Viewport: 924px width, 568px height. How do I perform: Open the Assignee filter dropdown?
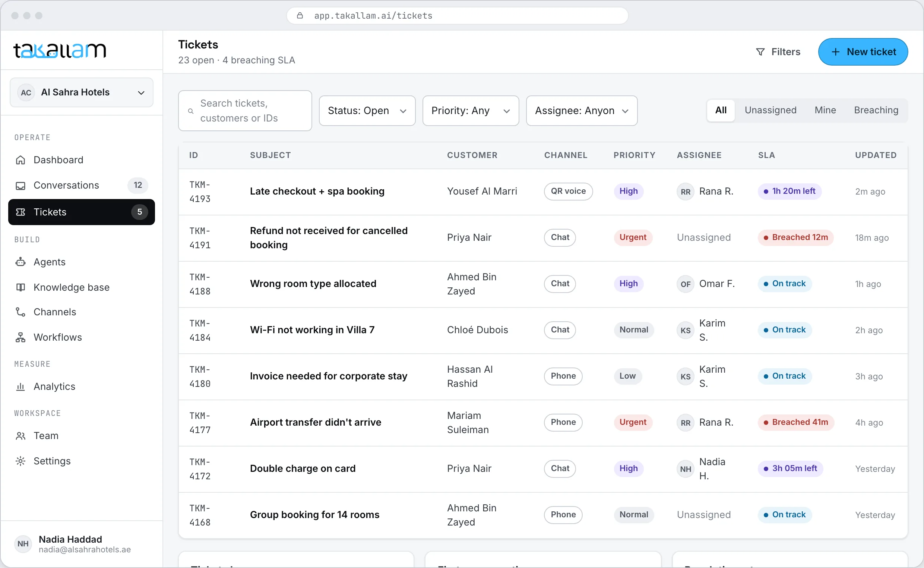[x=582, y=111]
